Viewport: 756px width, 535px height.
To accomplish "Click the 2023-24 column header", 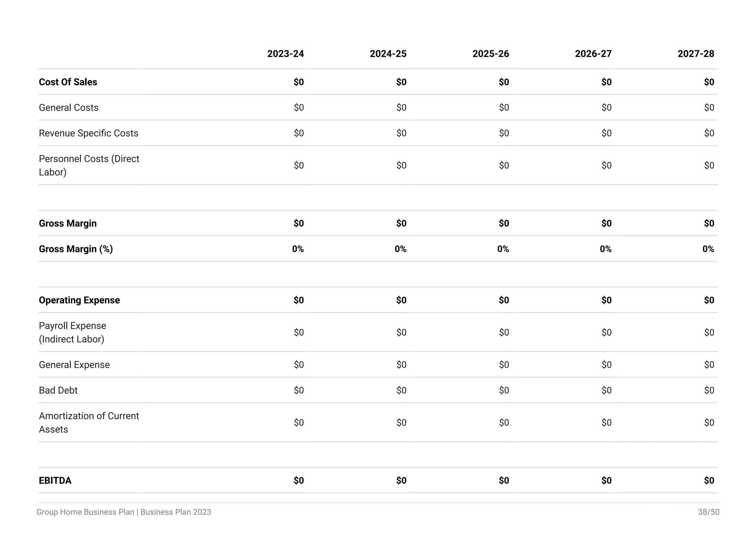I will [285, 54].
